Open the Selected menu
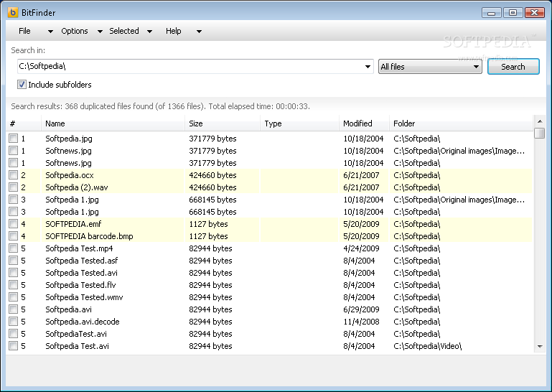552x392 pixels. click(x=124, y=31)
